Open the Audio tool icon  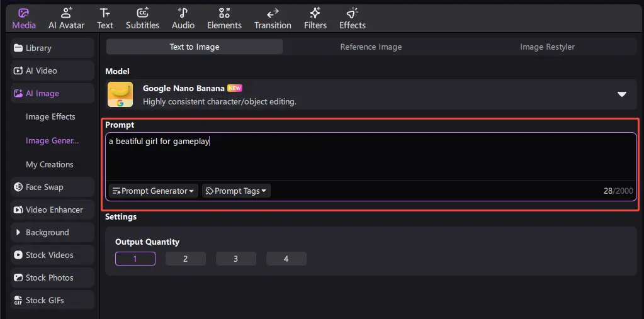pyautogui.click(x=183, y=13)
